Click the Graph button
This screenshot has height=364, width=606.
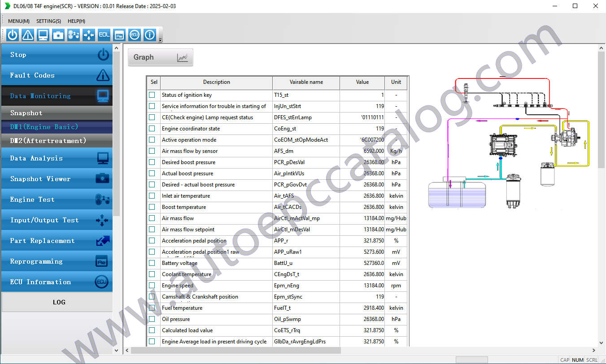click(160, 57)
